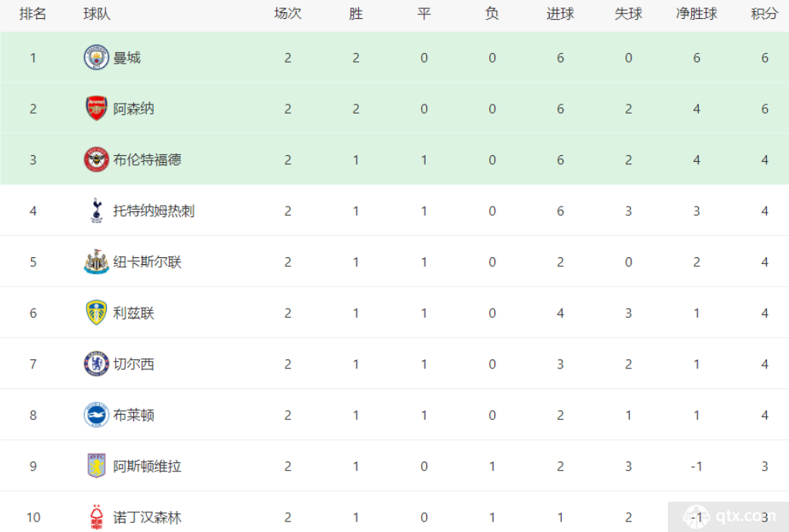The height and width of the screenshot is (532, 789).
Task: Click the 场次 column header
Action: [x=287, y=14]
